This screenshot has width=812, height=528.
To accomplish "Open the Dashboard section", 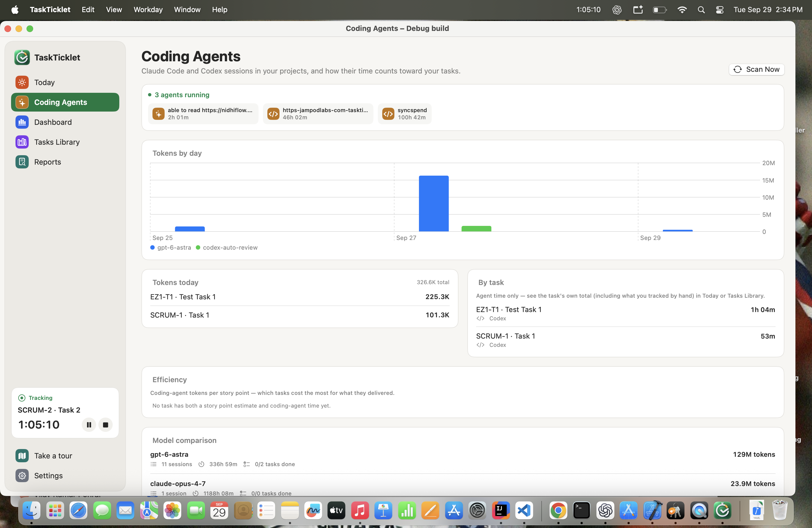I will pyautogui.click(x=65, y=122).
